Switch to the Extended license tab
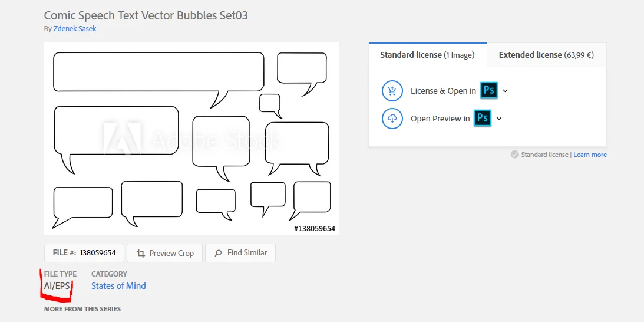The image size is (644, 322). click(x=546, y=55)
